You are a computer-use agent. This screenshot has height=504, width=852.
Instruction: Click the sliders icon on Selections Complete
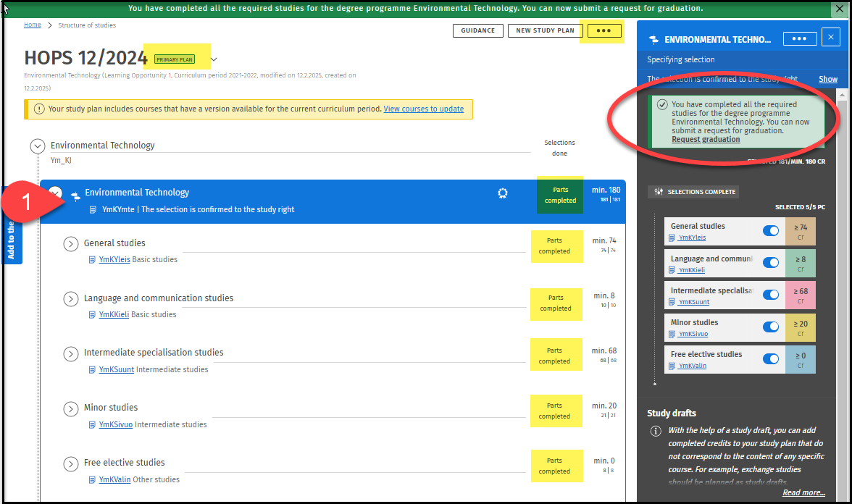coord(659,192)
